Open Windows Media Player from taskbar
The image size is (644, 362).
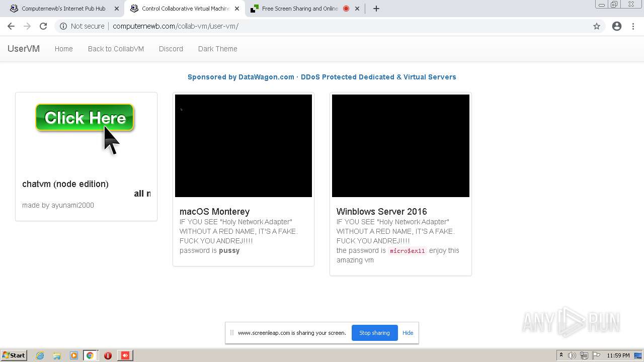coord(74,355)
